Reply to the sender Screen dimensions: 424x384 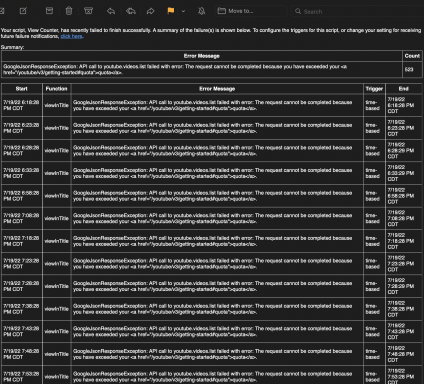(111, 11)
